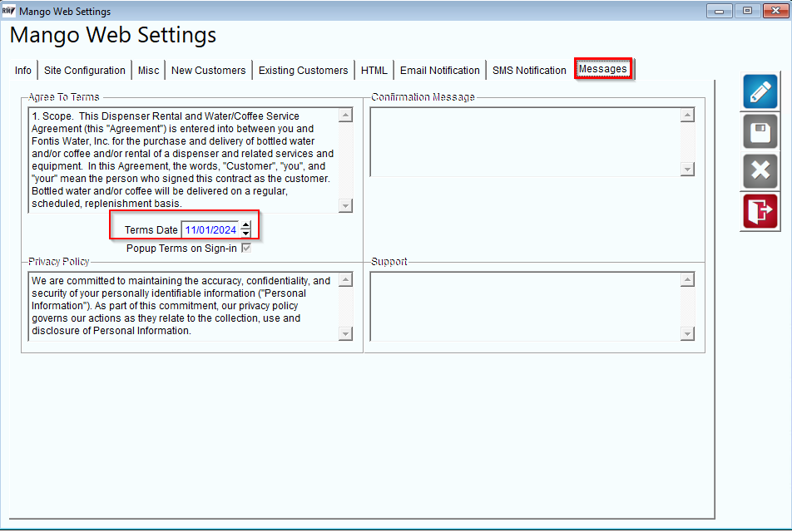Minimize the Mango Web Settings window
The width and height of the screenshot is (792, 532).
(720, 11)
